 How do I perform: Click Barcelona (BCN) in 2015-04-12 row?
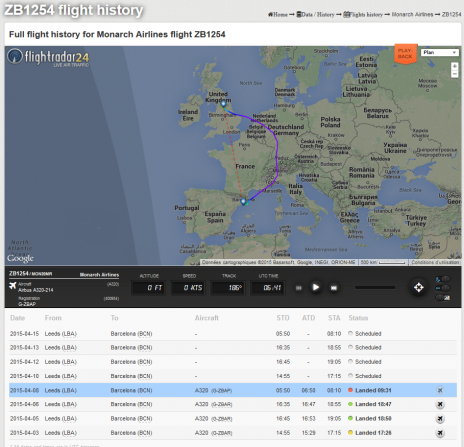(x=131, y=362)
